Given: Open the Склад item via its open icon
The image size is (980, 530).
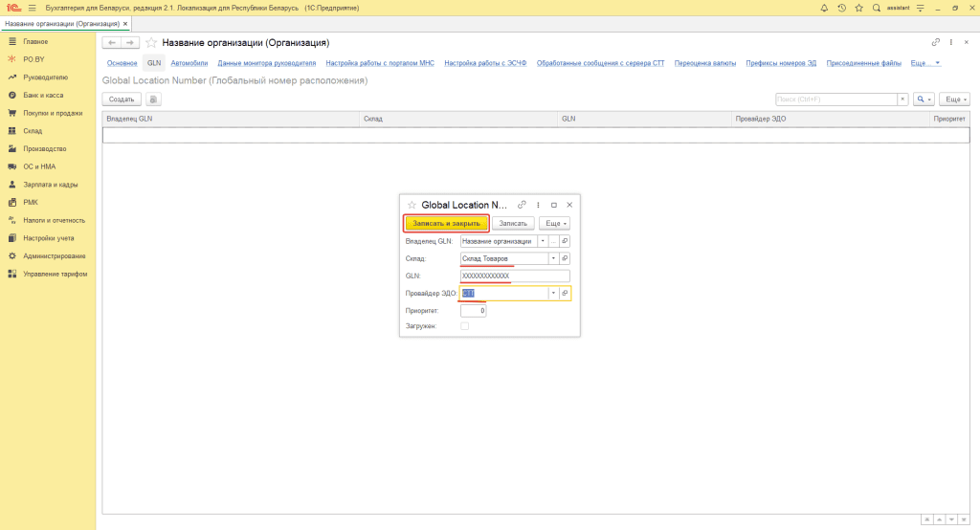Looking at the screenshot, I should click(x=565, y=258).
